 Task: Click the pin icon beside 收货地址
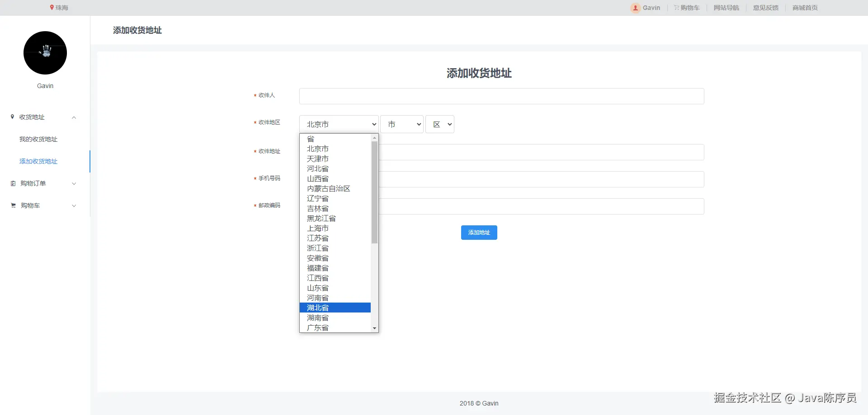[x=12, y=117]
